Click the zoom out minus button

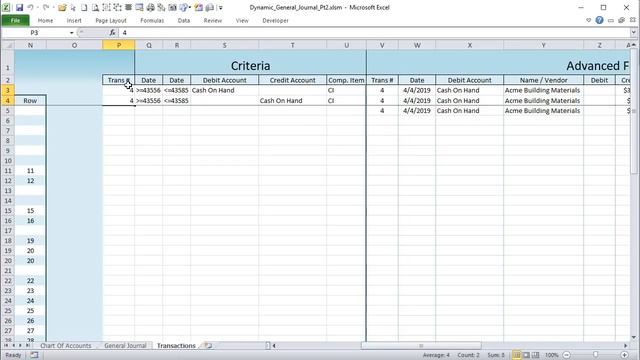click(567, 355)
